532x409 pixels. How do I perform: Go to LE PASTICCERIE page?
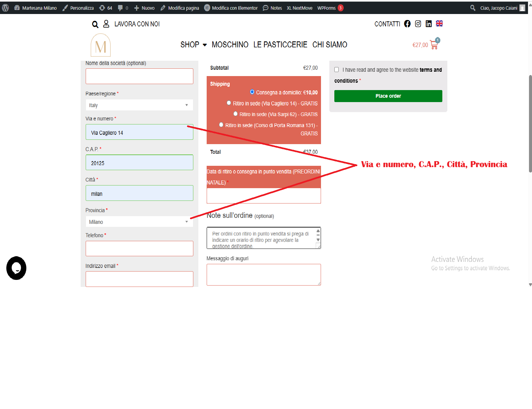[x=280, y=45]
